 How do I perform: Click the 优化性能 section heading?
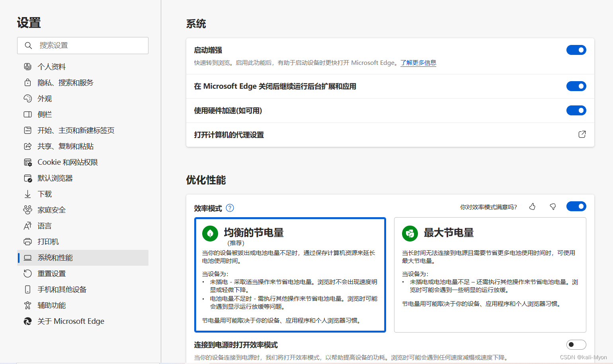206,180
